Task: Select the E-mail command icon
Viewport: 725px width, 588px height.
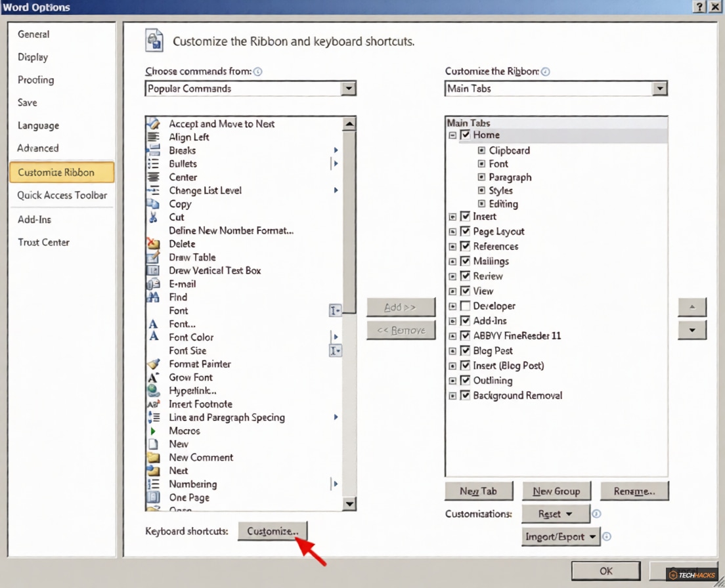Action: point(154,283)
